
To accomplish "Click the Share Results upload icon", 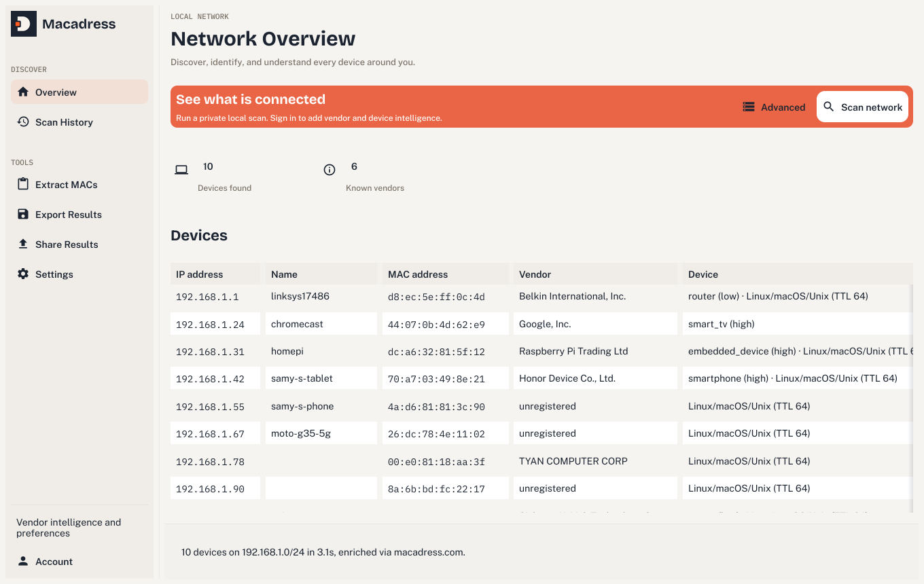I will (x=23, y=244).
